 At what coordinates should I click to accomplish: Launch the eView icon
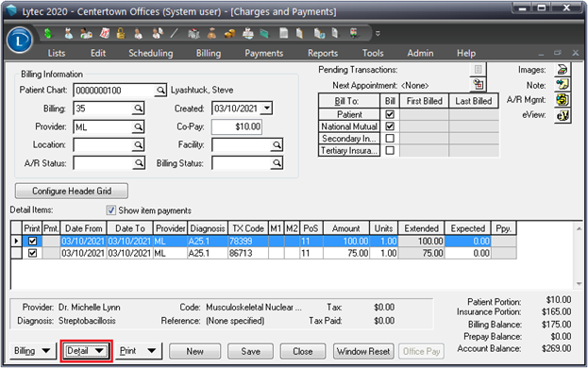(563, 115)
